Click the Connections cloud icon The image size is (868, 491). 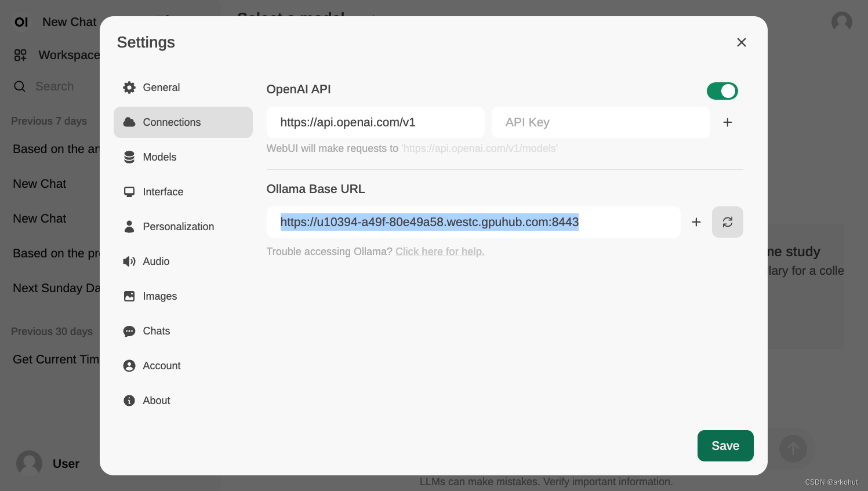pyautogui.click(x=129, y=122)
